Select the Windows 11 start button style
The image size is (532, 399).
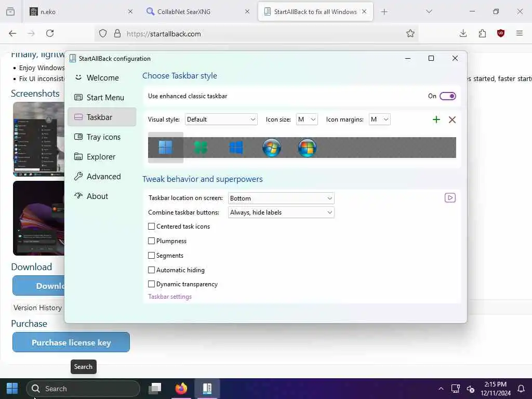tap(166, 148)
